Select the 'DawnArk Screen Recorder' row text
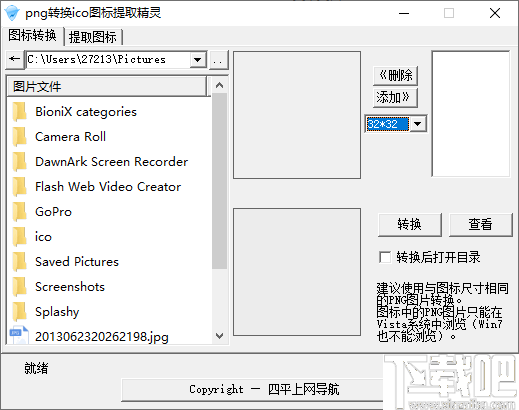Image resolution: width=519 pixels, height=410 pixels. 112,162
